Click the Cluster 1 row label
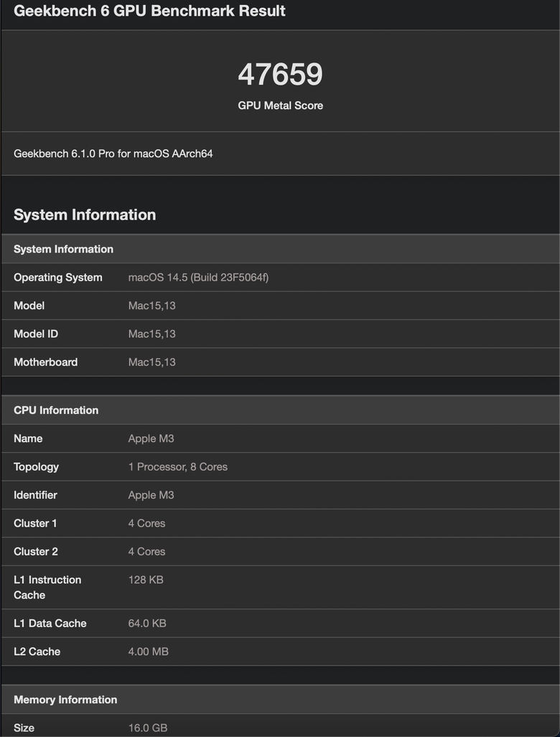560x737 pixels. tap(35, 523)
